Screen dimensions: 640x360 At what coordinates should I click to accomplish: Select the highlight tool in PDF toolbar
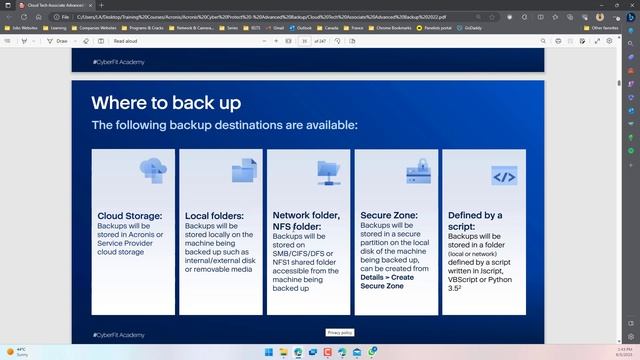pos(24,41)
